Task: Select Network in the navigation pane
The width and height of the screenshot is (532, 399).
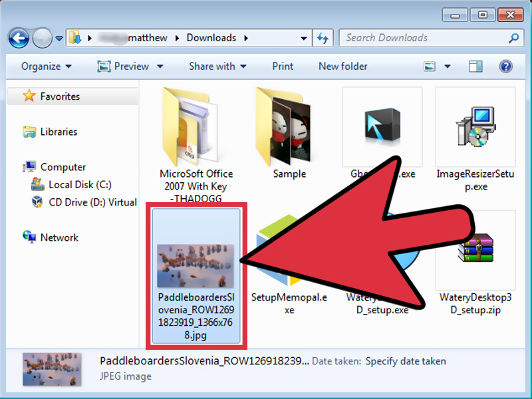Action: pos(59,237)
